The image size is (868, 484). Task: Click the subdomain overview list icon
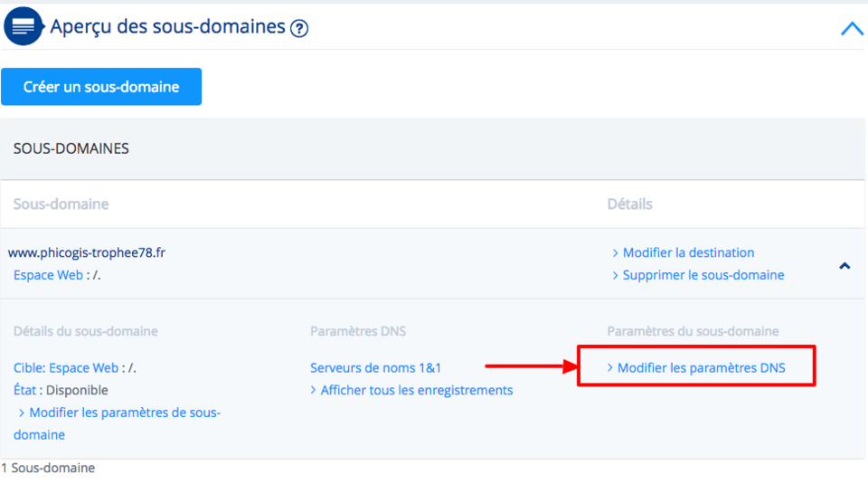24,26
